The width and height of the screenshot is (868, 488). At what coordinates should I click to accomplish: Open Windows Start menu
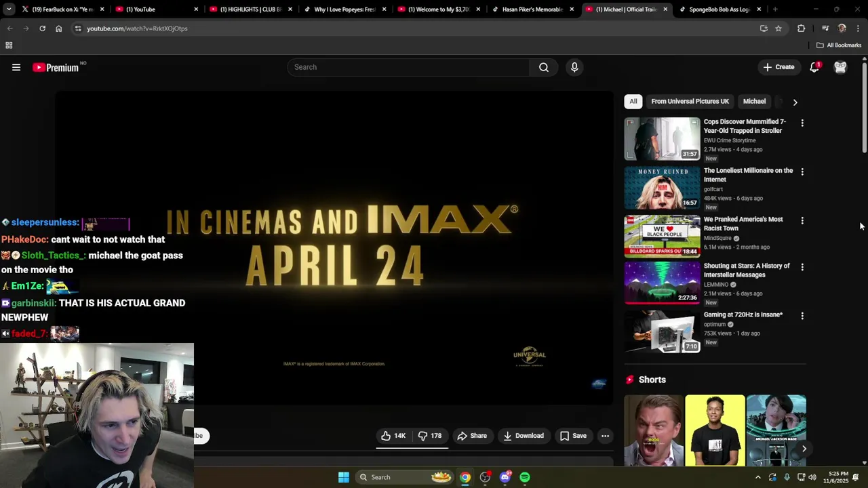click(344, 477)
